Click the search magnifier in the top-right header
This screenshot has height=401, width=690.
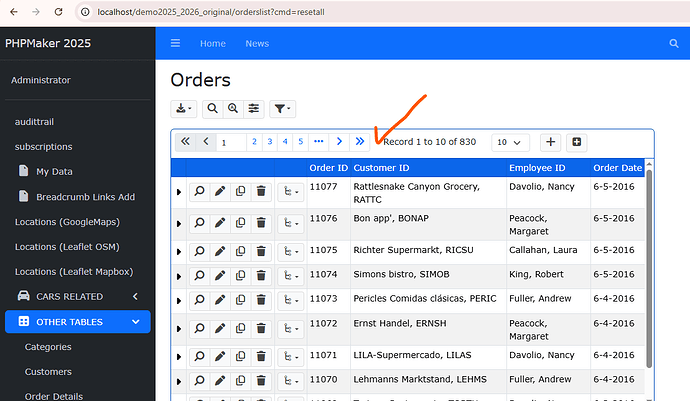point(673,44)
